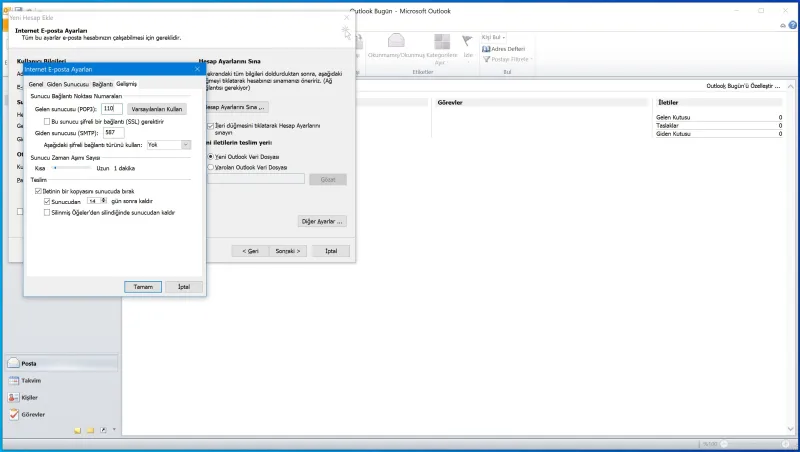Viewport: 800px width, 452px height.
Task: Click the Gelen sunucusu (POP3) port field
Action: click(x=112, y=109)
